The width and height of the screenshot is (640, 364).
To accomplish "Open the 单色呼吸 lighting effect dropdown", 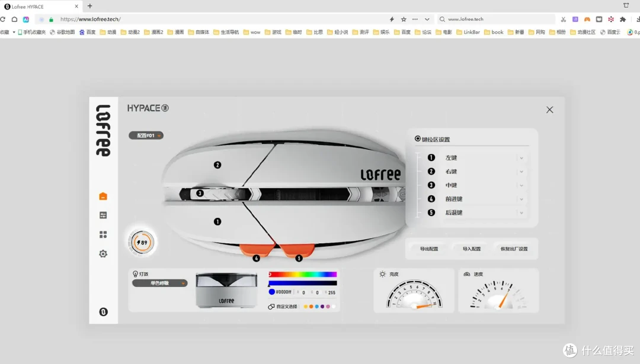I will point(160,283).
